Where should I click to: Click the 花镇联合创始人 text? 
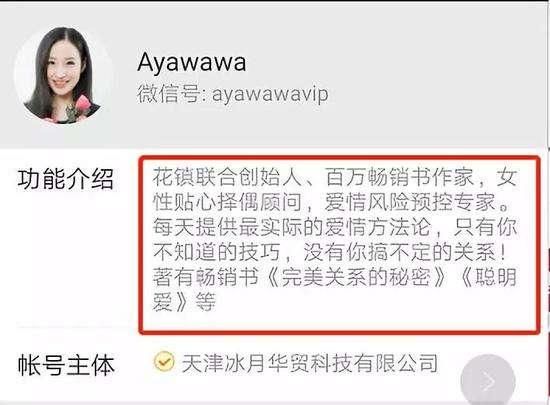click(x=227, y=177)
